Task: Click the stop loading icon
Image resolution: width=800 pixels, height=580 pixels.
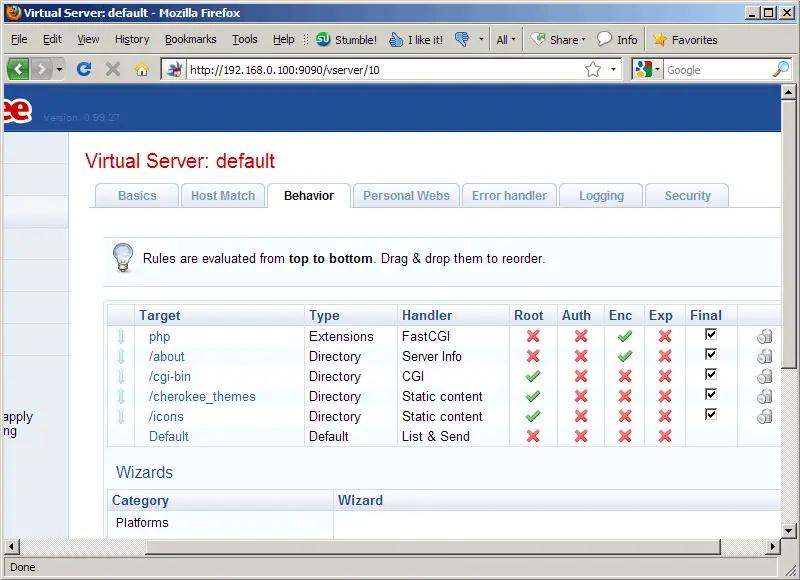Action: [x=113, y=69]
